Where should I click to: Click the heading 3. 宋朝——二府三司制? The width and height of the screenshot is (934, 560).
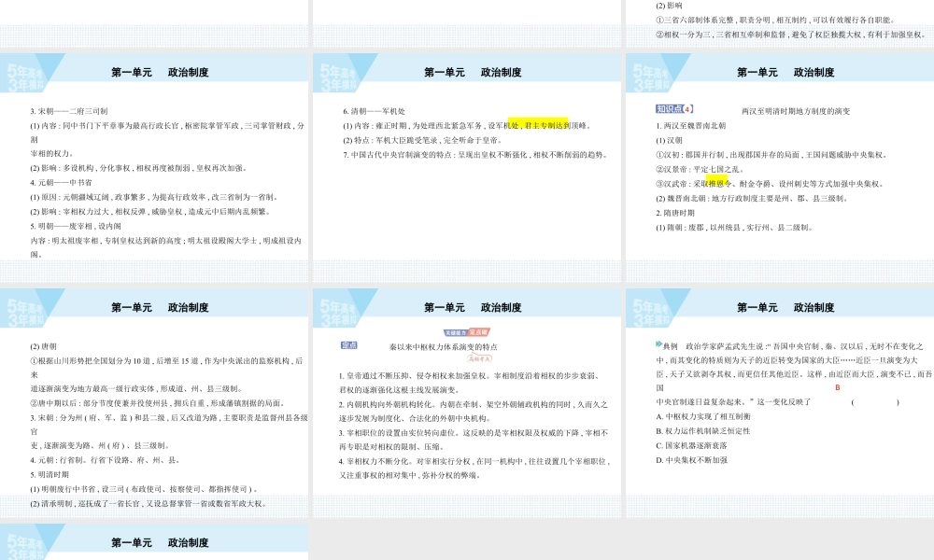point(69,111)
